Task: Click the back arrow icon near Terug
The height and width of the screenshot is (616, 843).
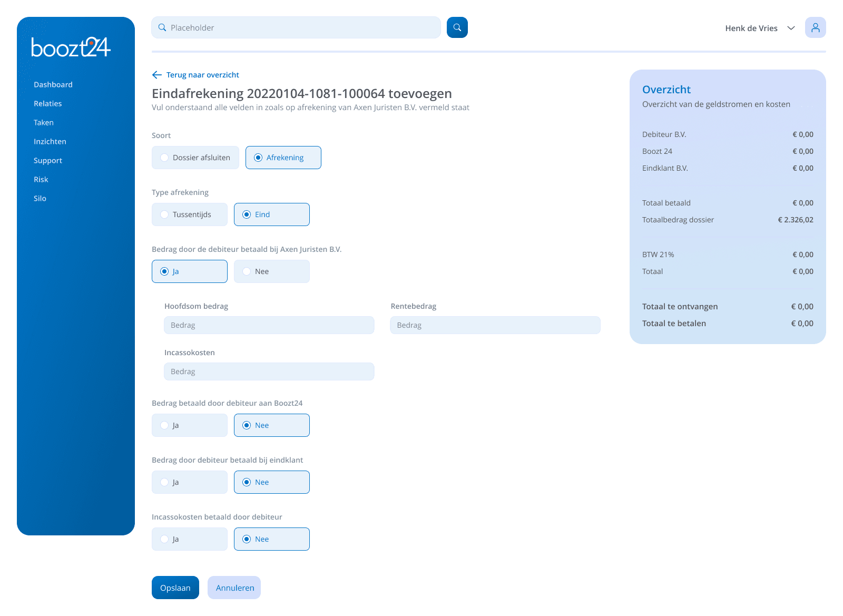Action: [x=156, y=75]
